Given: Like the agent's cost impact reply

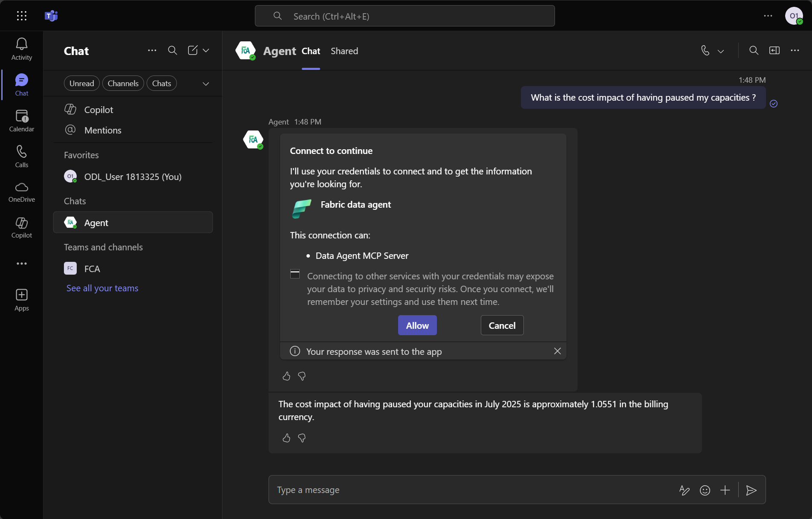Looking at the screenshot, I should coord(286,438).
